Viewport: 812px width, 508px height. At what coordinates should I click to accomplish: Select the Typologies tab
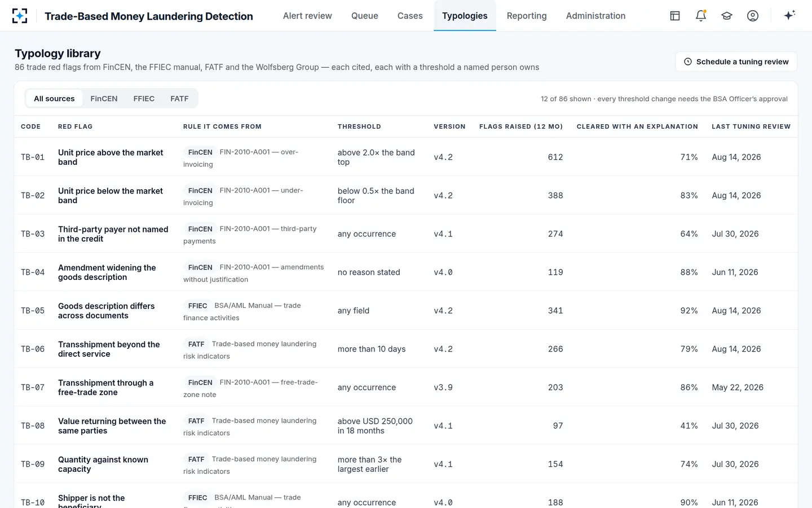(x=465, y=16)
